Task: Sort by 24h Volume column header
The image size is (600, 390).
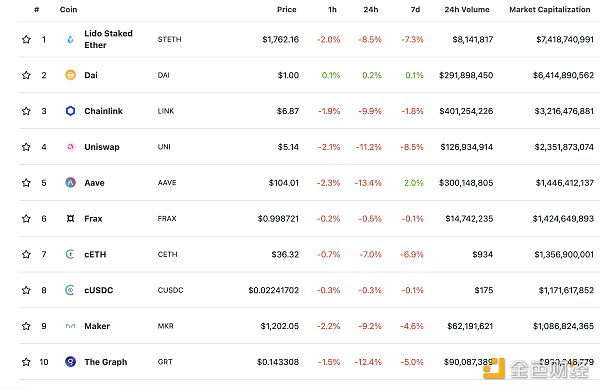Action: 467,9
